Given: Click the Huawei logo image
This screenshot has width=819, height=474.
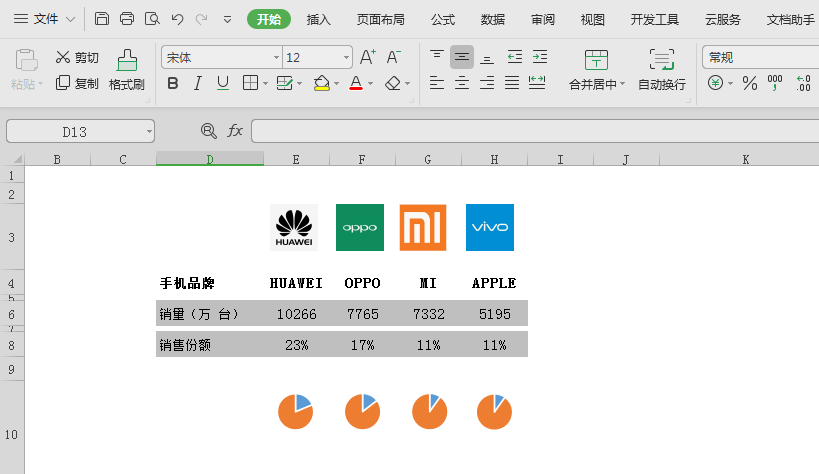Looking at the screenshot, I should (294, 227).
